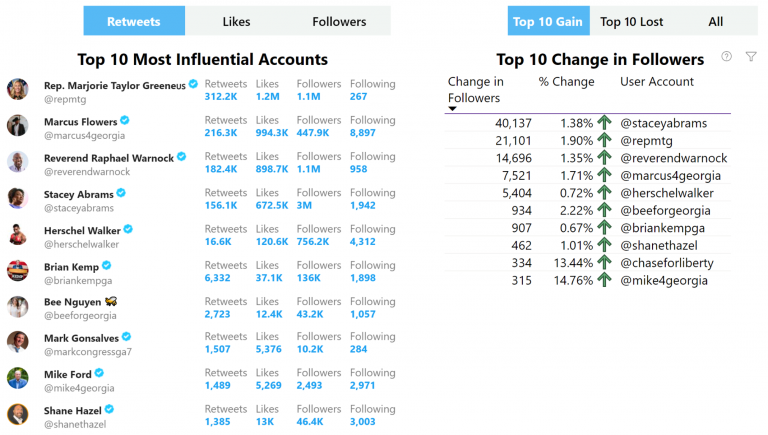This screenshot has width=768, height=435.
Task: Click Herschel Walker's avatar image
Action: [x=18, y=234]
